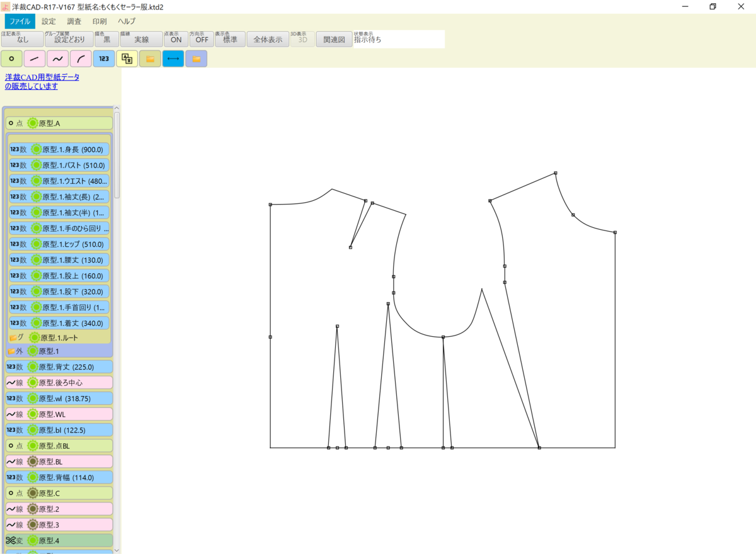Screen dimensions: 756x554
Task: Open the 設定 menu
Action: [x=49, y=21]
